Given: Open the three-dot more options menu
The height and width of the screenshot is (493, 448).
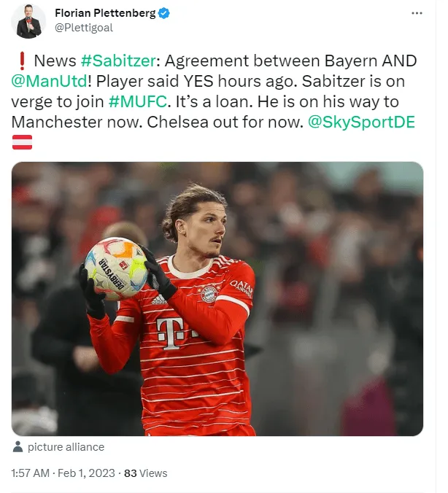Looking at the screenshot, I should [417, 13].
